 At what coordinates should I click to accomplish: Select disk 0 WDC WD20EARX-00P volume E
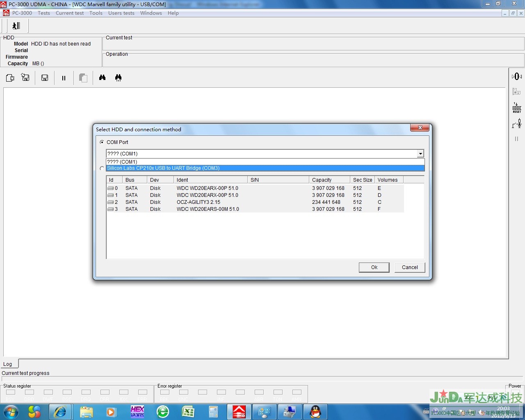[x=255, y=188]
